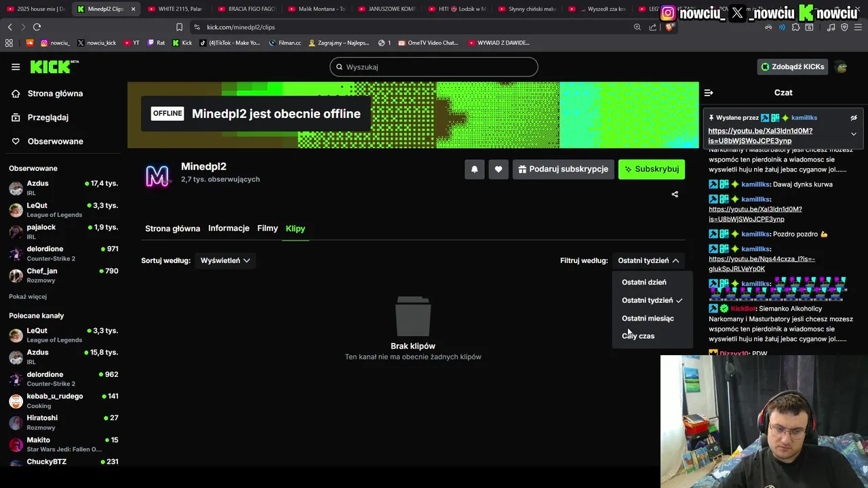
Task: Follow channel with heart icon
Action: [x=498, y=169]
